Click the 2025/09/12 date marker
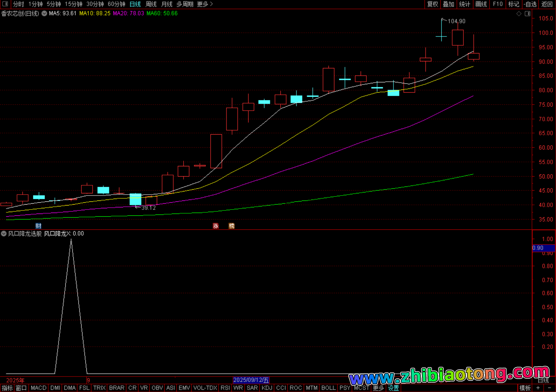The width and height of the screenshot is (556, 392). click(251, 380)
